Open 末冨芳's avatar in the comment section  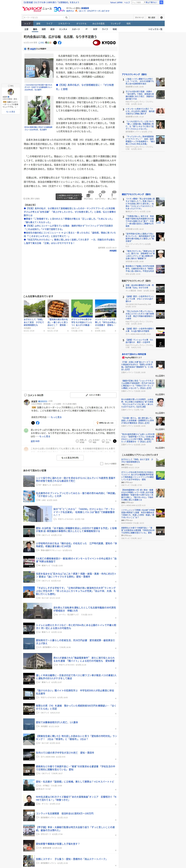26,402
